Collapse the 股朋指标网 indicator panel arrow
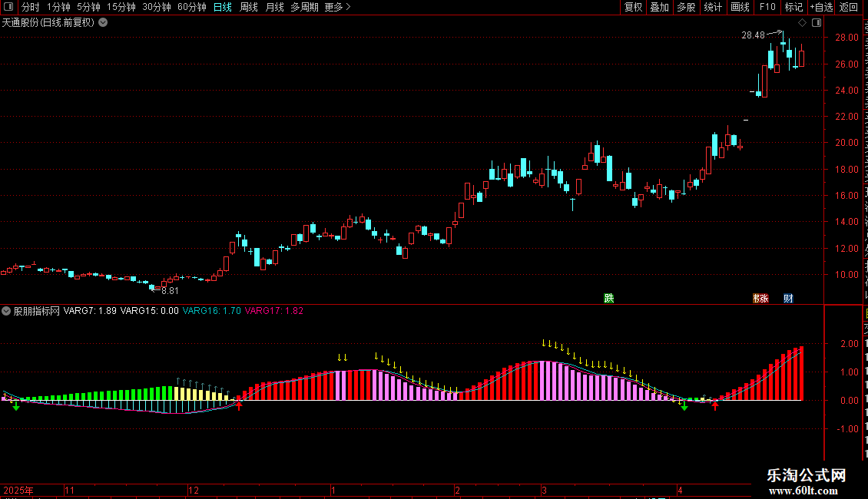 (6, 311)
